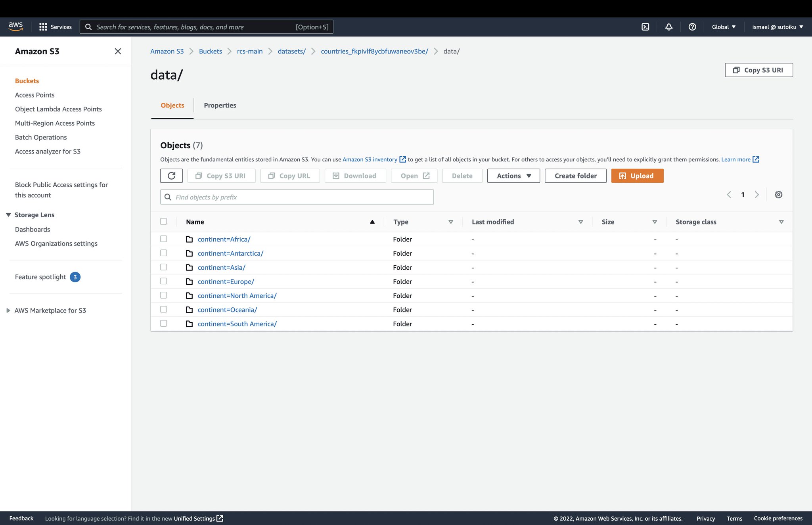The width and height of the screenshot is (812, 525).
Task: Open CloudShell from the top bar
Action: [x=645, y=27]
